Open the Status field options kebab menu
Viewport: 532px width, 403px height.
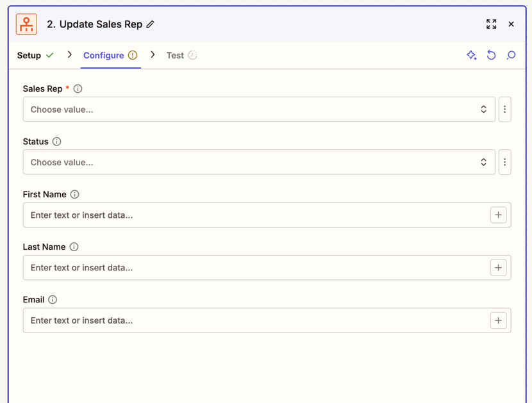504,162
